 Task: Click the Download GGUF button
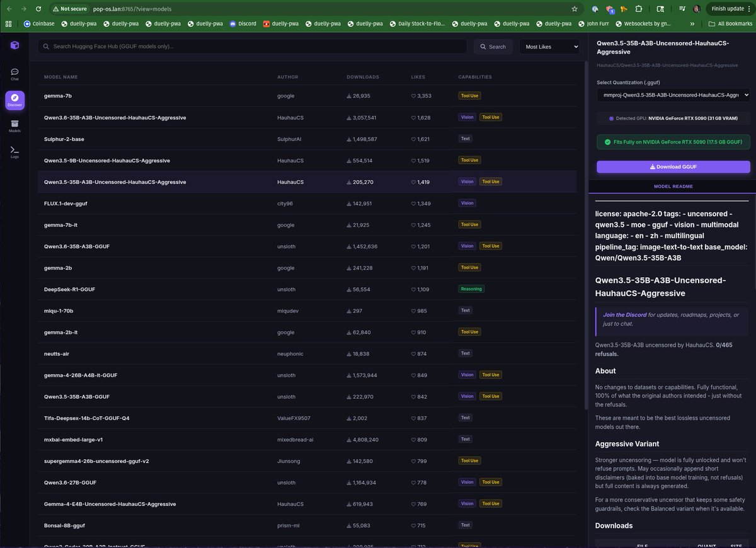(x=673, y=167)
